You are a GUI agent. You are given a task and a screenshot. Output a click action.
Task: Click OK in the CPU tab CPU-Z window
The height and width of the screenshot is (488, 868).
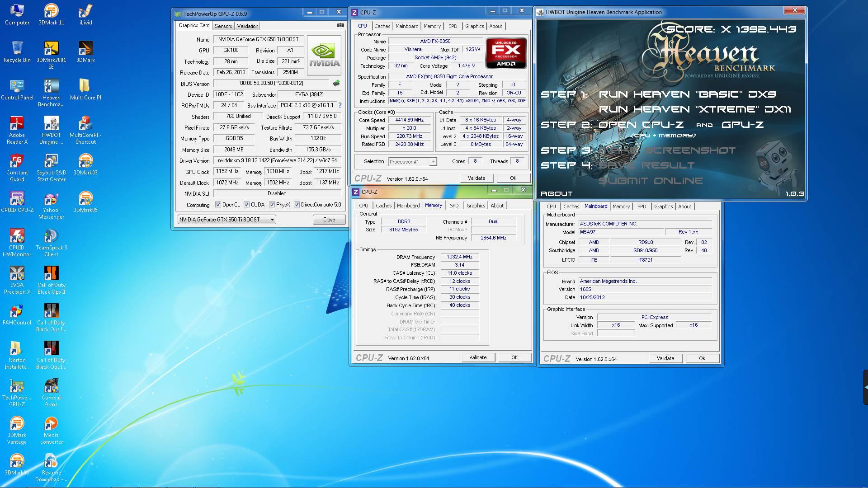coord(513,178)
